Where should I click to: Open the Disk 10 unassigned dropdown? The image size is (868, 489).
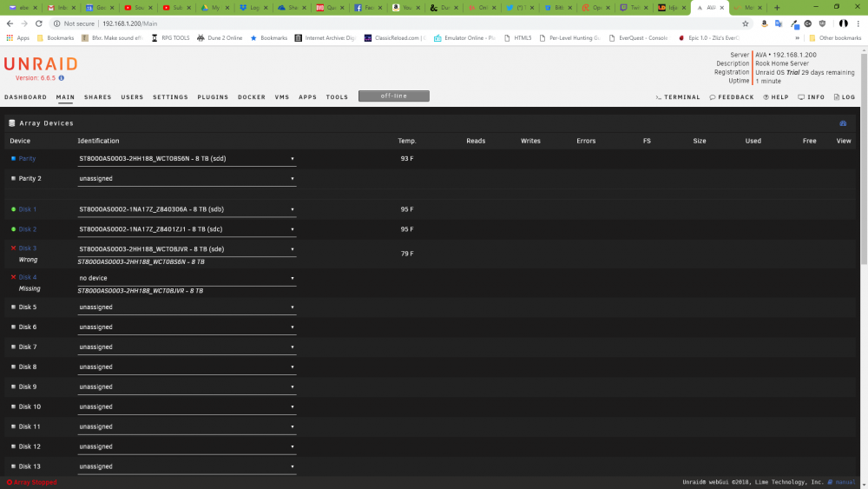187,407
